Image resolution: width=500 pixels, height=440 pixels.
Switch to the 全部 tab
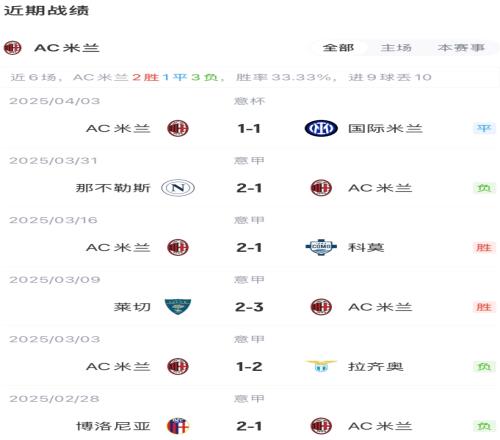click(x=338, y=48)
